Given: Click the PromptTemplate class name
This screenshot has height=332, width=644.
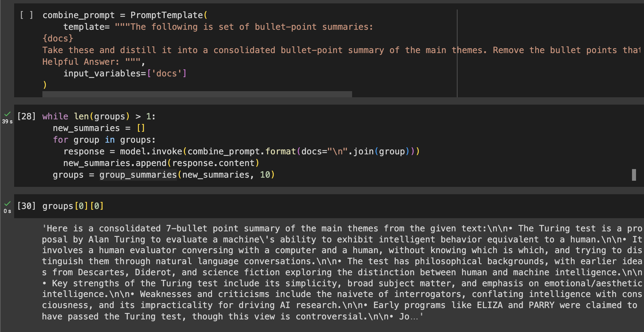Looking at the screenshot, I should [x=167, y=15].
